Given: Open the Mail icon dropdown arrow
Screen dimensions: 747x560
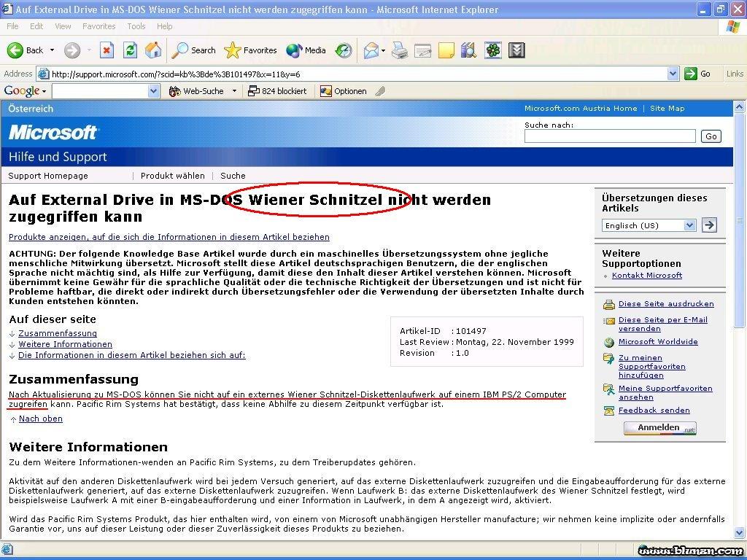Looking at the screenshot, I should point(383,50).
